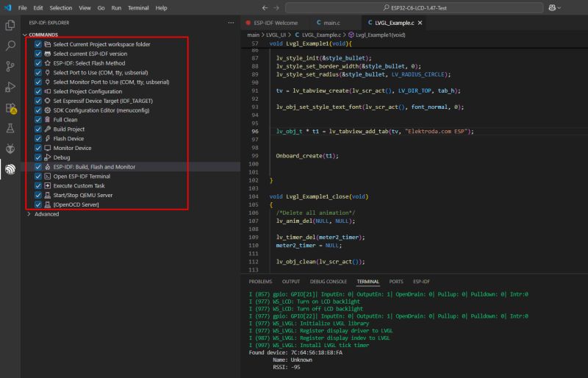
Task: Toggle checkbox for Build Project
Action: pos(38,129)
